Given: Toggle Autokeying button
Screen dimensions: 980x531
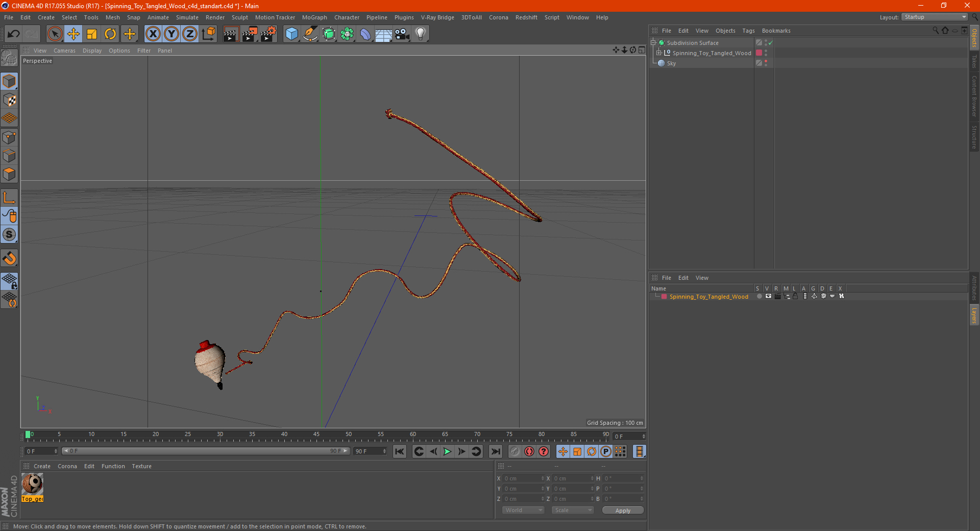Looking at the screenshot, I should 529,451.
